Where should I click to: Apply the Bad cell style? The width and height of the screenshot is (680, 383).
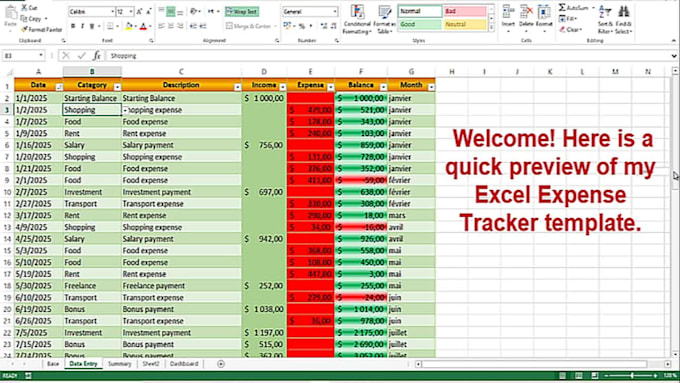pyautogui.click(x=465, y=11)
